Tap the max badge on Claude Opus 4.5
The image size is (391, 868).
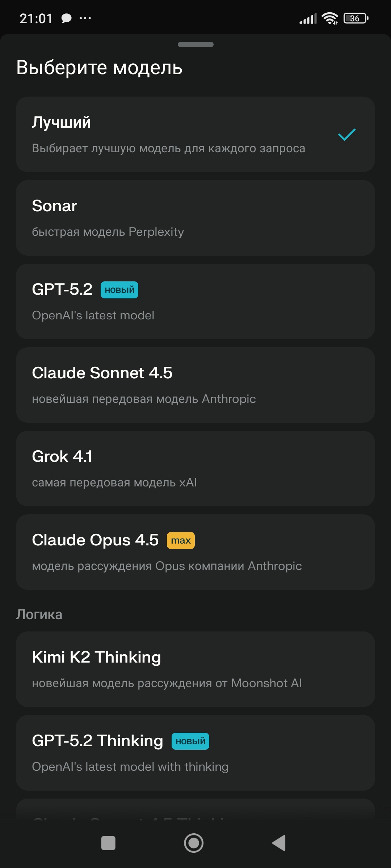(181, 540)
